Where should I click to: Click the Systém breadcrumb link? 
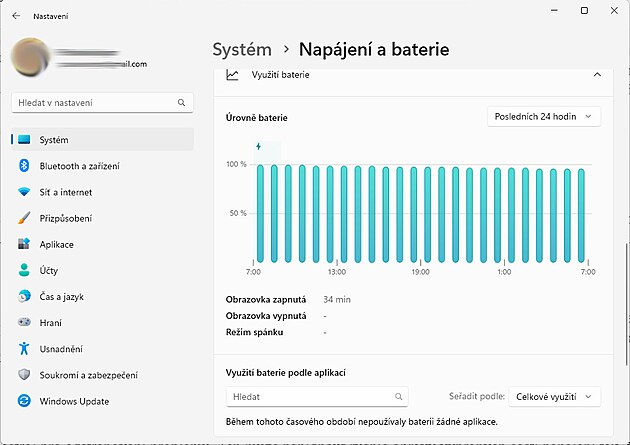point(242,49)
